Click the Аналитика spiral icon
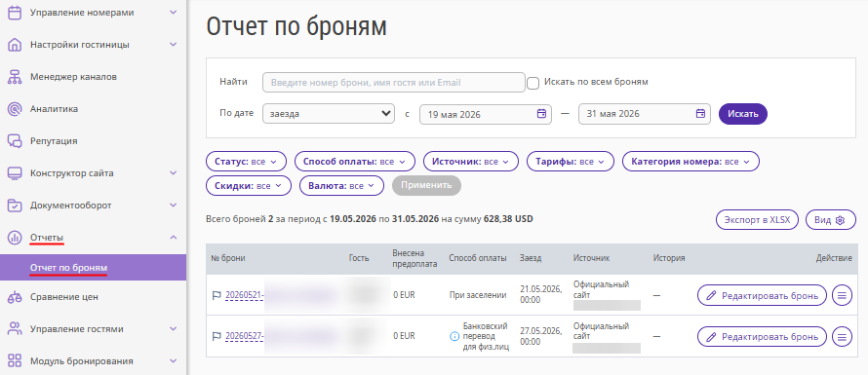This screenshot has width=868, height=375. [x=15, y=109]
